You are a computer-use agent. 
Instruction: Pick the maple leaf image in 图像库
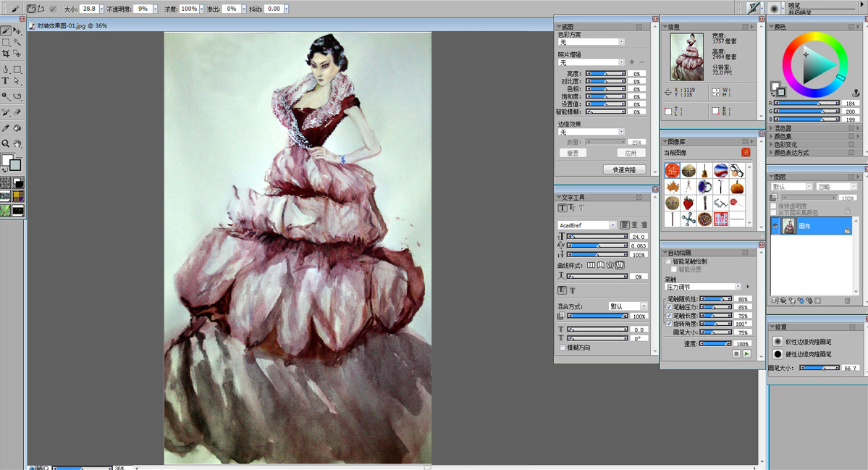672,187
